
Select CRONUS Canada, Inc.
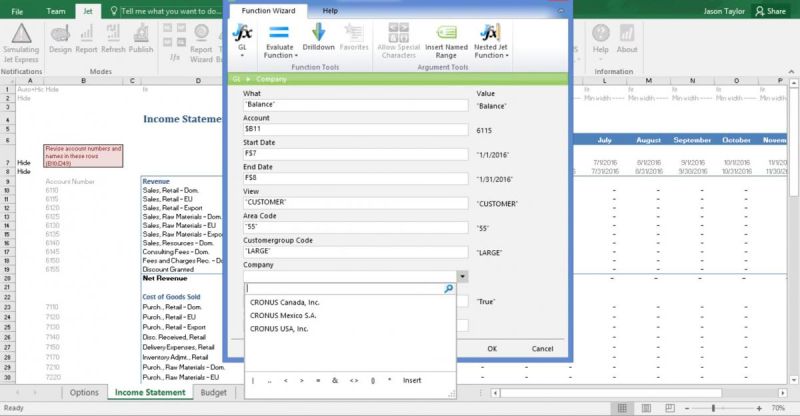285,302
